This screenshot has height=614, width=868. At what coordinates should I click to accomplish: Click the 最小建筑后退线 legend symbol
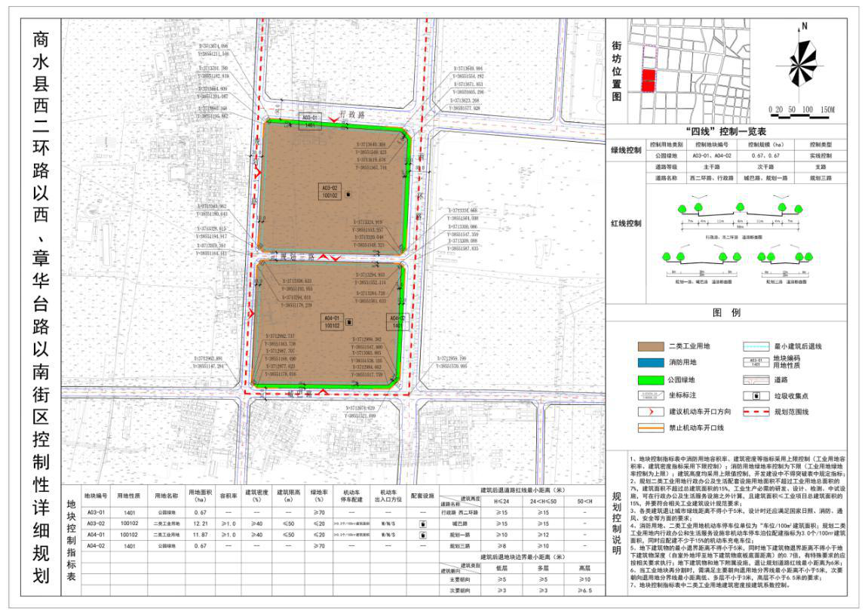(x=756, y=346)
